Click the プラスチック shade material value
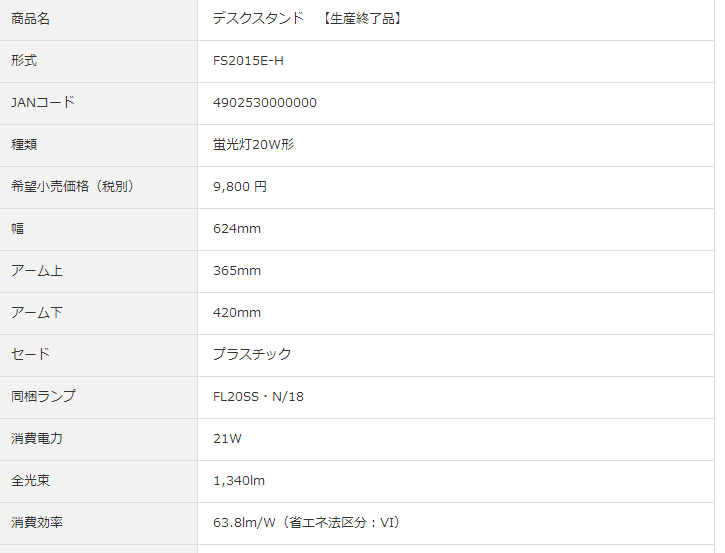Viewport: 725px width, 553px height. [x=252, y=355]
